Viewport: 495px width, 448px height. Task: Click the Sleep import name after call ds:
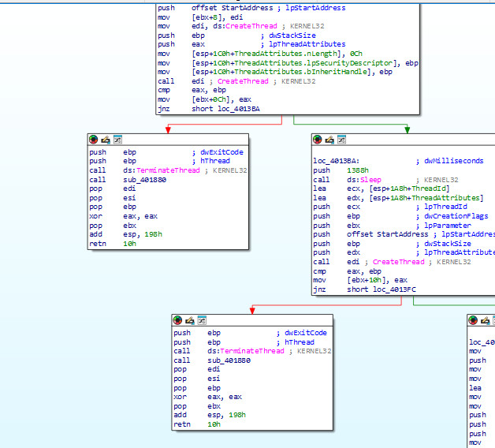click(370, 180)
